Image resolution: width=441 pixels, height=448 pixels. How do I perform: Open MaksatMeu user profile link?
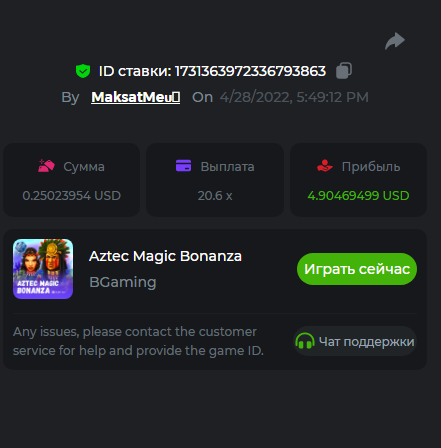[136, 97]
